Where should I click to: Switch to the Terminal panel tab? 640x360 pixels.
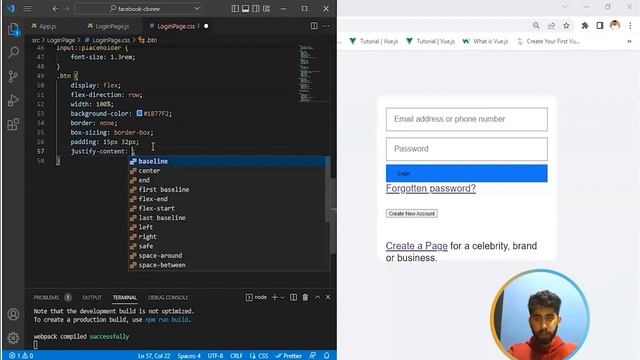click(x=124, y=298)
